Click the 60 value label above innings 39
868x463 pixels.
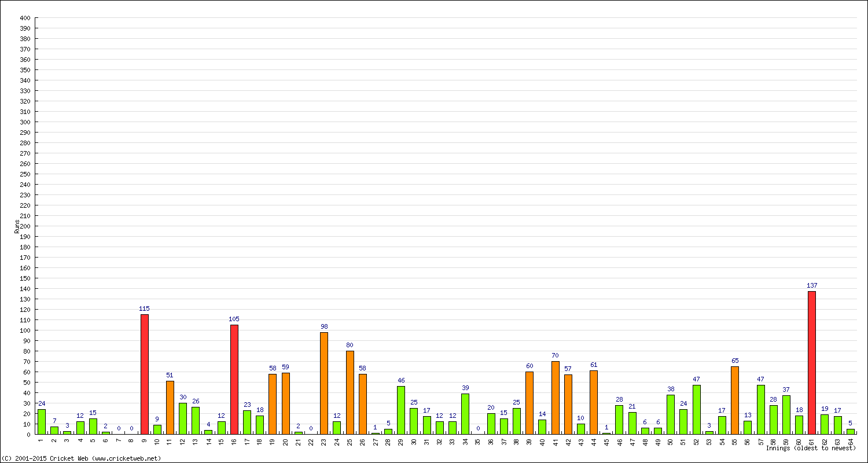click(x=529, y=366)
